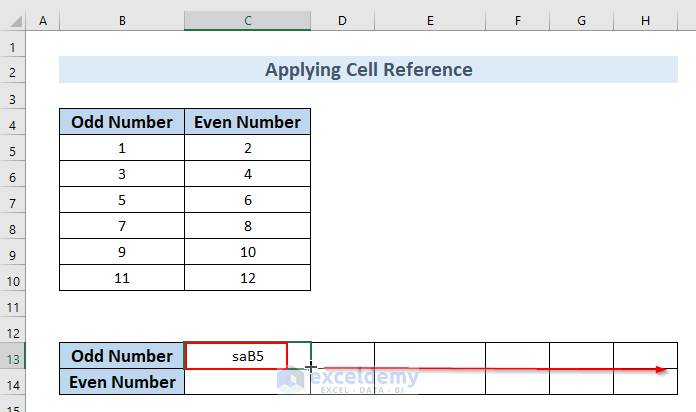696x412 pixels.
Task: Select the cell with value 12
Action: (x=247, y=278)
